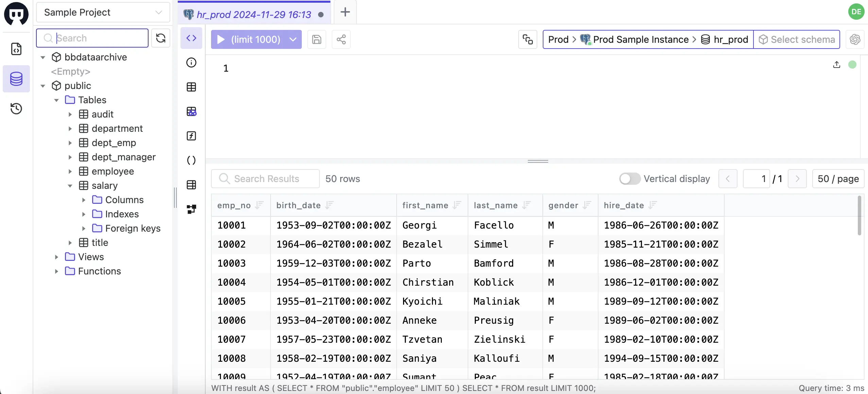Click the info panel icon in editor sidebar
The width and height of the screenshot is (868, 394).
click(191, 62)
